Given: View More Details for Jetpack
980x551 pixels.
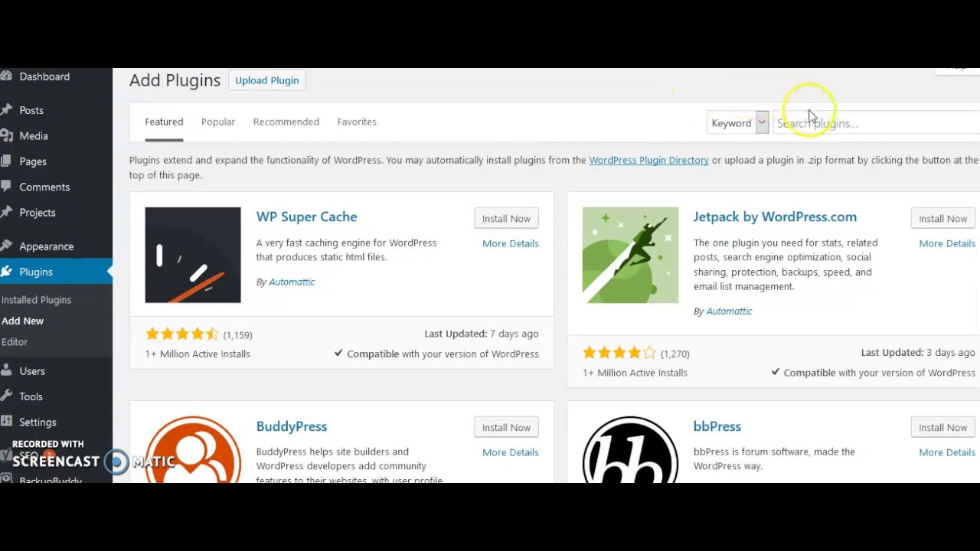Looking at the screenshot, I should [947, 243].
